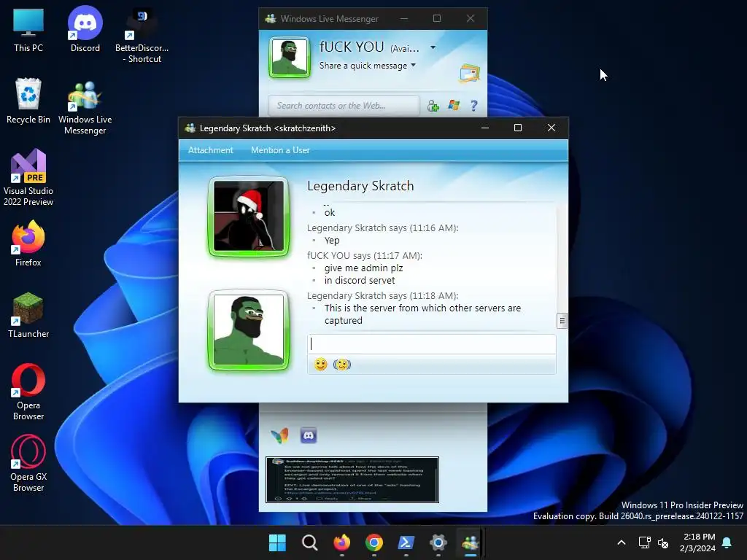Open Mention a User menu
Image resolution: width=747 pixels, height=560 pixels.
click(280, 150)
